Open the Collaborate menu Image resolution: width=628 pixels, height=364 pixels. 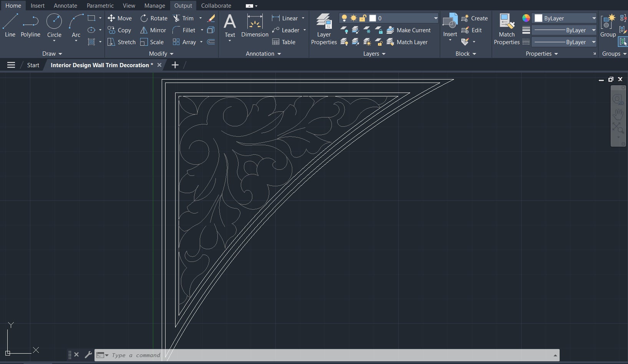(x=216, y=5)
